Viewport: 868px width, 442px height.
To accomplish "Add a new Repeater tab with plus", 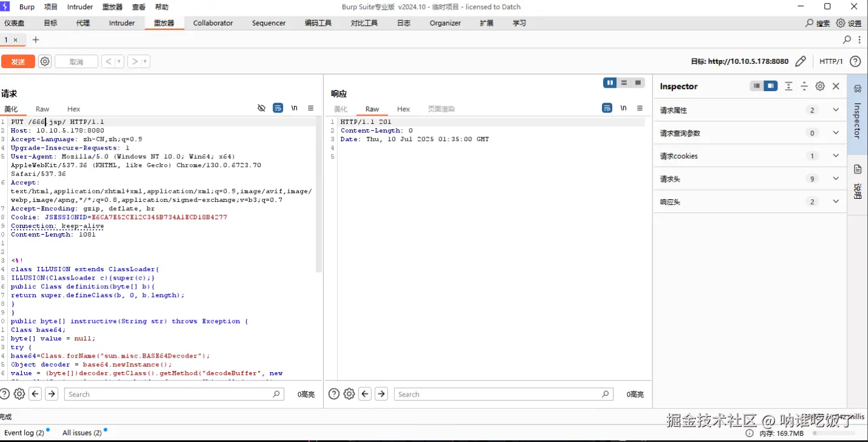I will (35, 40).
